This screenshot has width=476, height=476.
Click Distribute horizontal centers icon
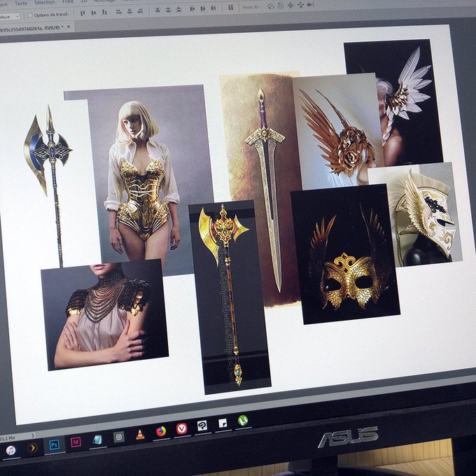point(203,8)
